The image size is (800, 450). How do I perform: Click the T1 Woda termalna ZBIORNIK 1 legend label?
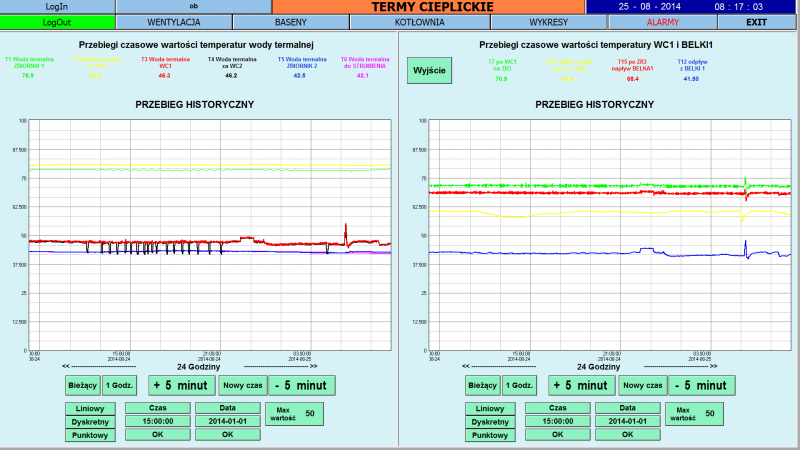[29, 63]
